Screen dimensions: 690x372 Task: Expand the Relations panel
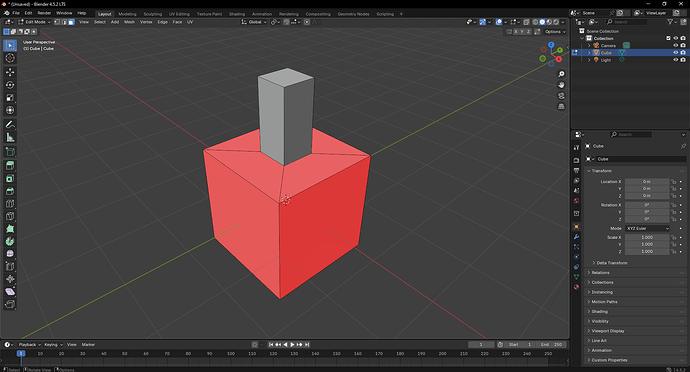click(600, 273)
